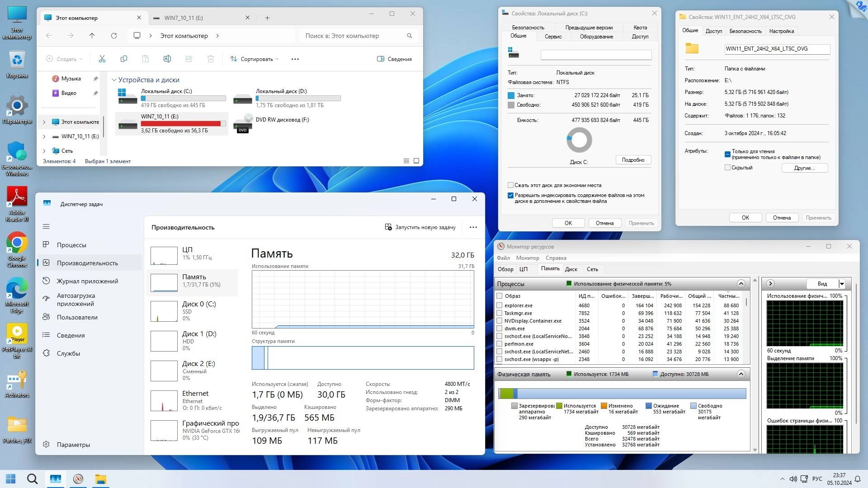The image size is (868, 488).
Task: Check the Скрытый attribute checkbox
Action: [728, 168]
